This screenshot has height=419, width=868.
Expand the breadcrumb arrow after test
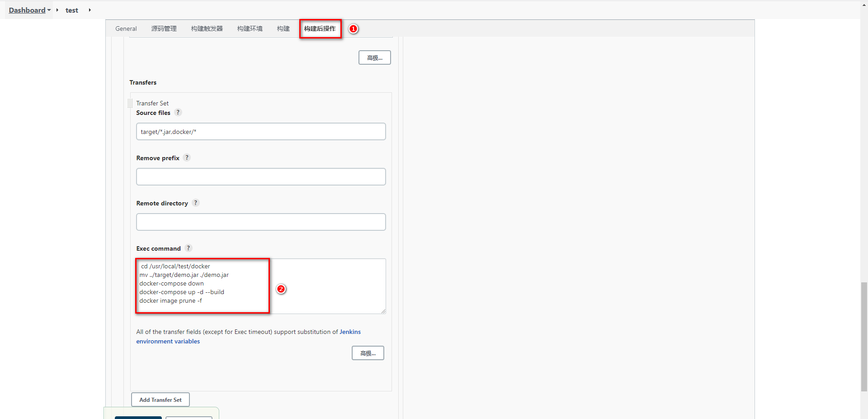90,10
